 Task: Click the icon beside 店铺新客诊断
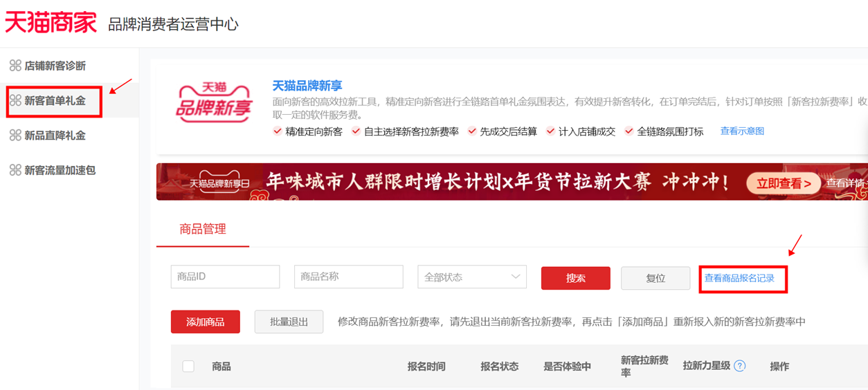coord(15,66)
